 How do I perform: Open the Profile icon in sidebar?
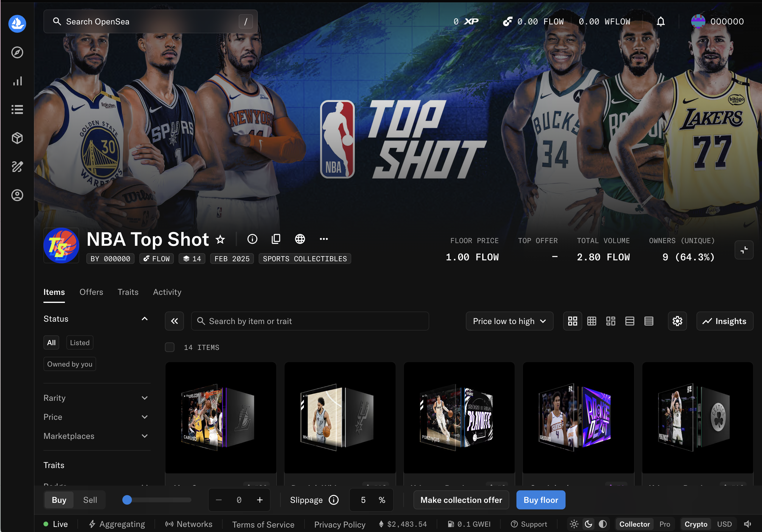pyautogui.click(x=17, y=195)
